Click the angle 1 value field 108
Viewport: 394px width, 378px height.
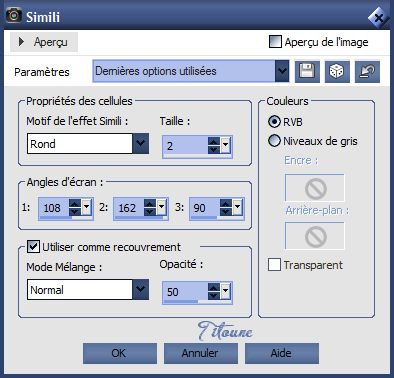coord(53,208)
